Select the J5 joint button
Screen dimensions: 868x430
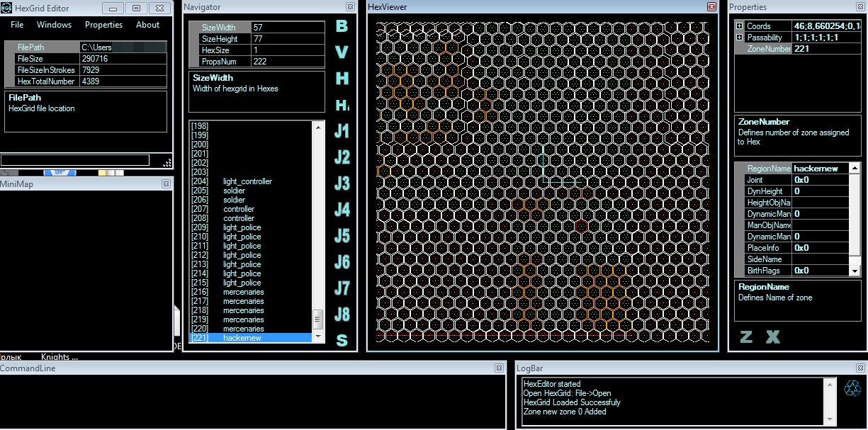pos(342,236)
